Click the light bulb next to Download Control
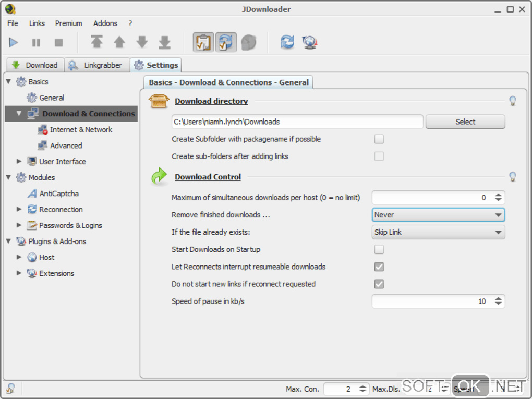The height and width of the screenshot is (399, 532). 513,176
